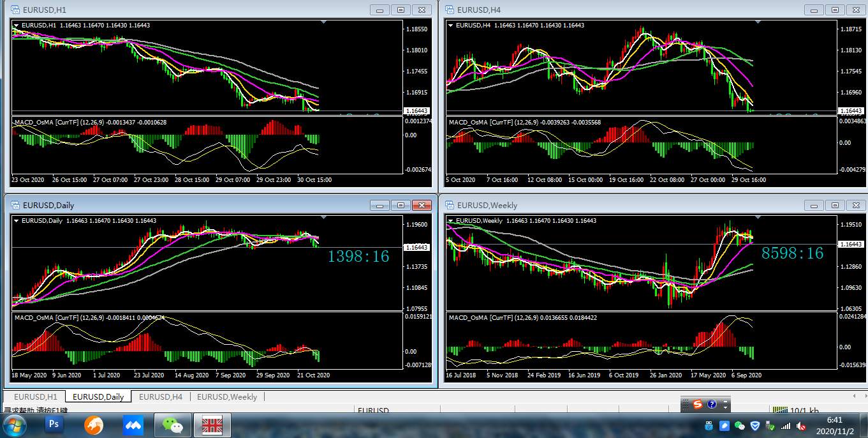Image resolution: width=868 pixels, height=438 pixels.
Task: Click the 1.18550 price scale value on H1
Action: (416, 29)
